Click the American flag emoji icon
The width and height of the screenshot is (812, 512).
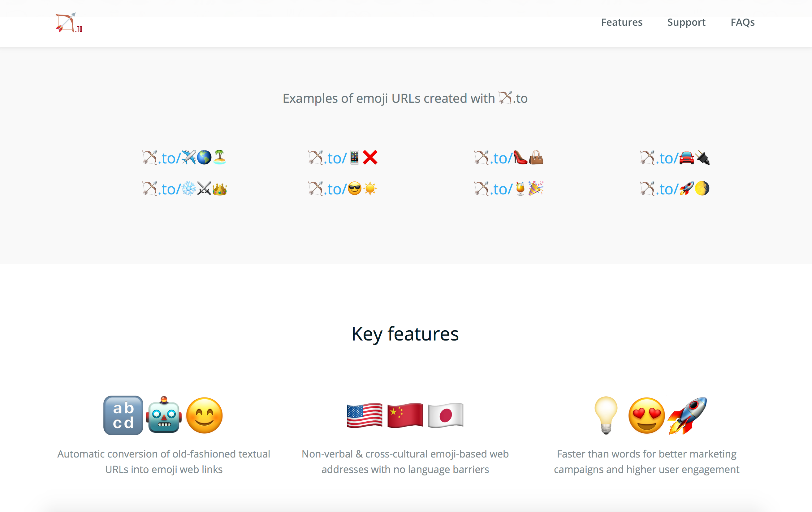(364, 415)
